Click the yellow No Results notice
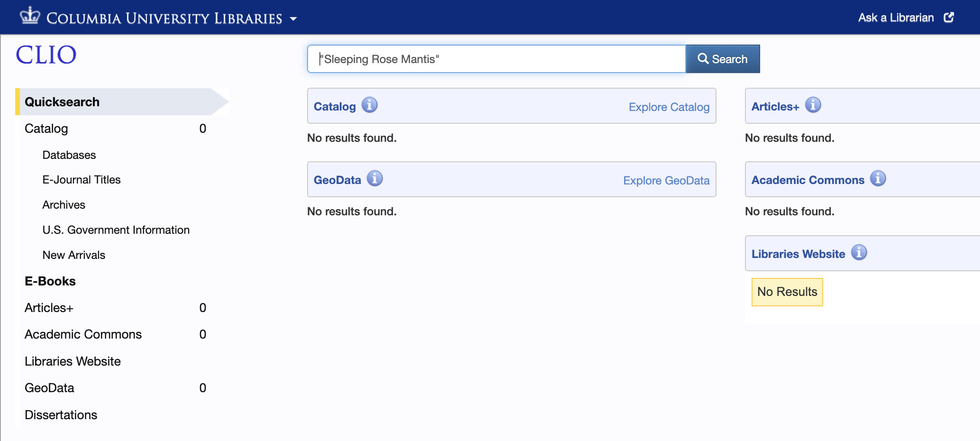Screen dimensions: 980x441 coord(787,292)
